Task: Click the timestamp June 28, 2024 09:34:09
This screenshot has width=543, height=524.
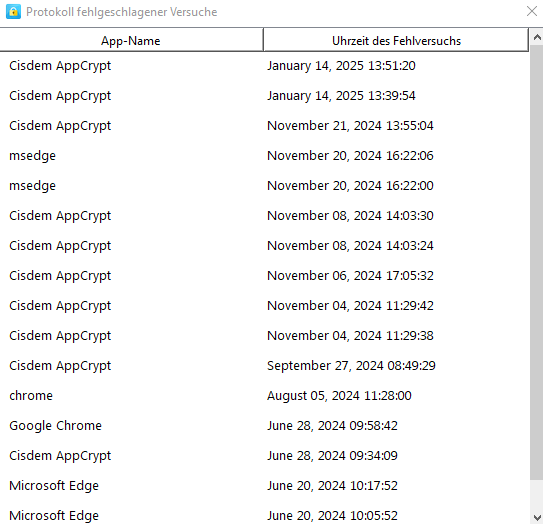Action: 332,456
